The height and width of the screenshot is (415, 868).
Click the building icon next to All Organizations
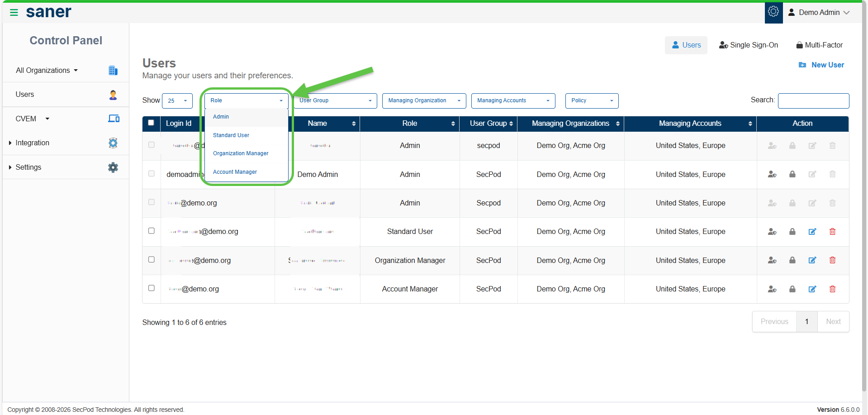point(113,71)
